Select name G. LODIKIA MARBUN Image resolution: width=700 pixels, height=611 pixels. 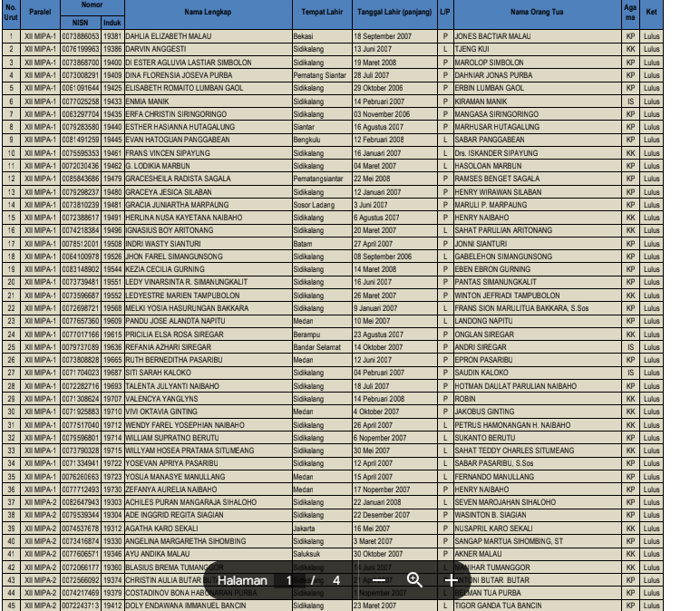click(x=158, y=166)
